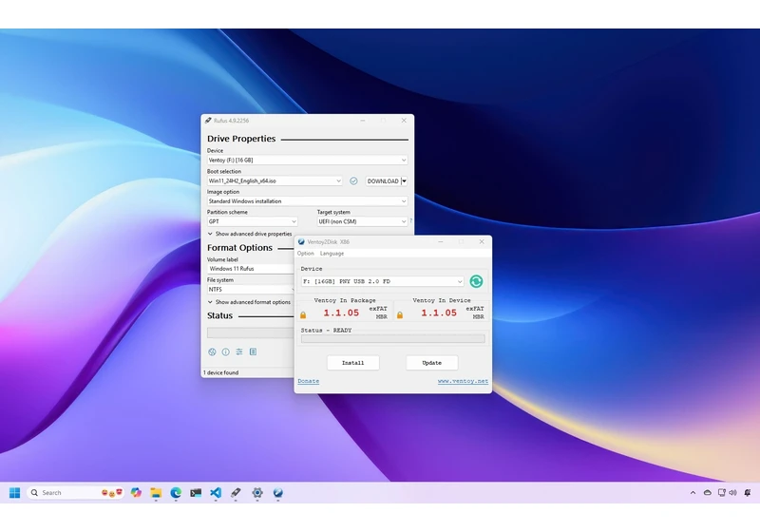Screen dimensions: 760x532
Task: Open Visual Studio Code from the taskbar
Action: click(216, 493)
